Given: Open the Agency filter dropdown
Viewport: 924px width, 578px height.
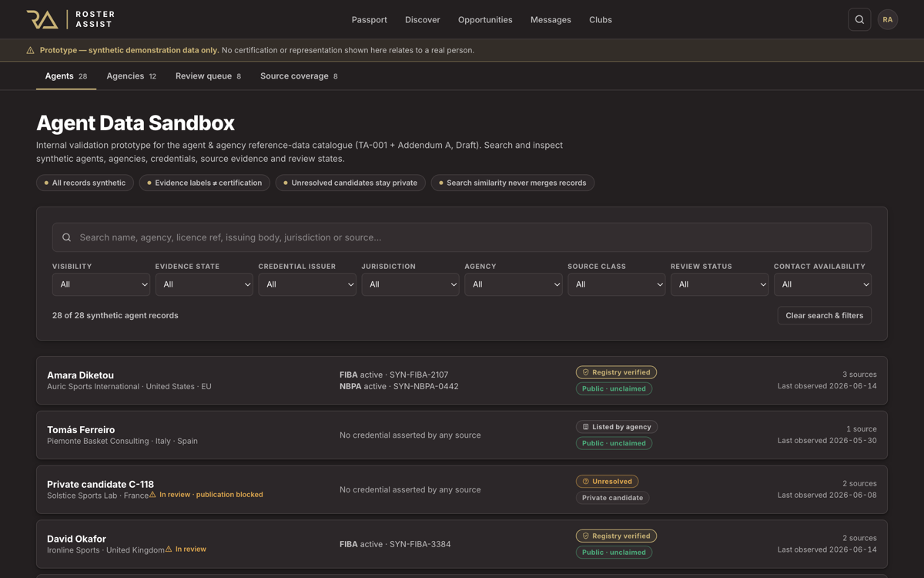Looking at the screenshot, I should 514,284.
